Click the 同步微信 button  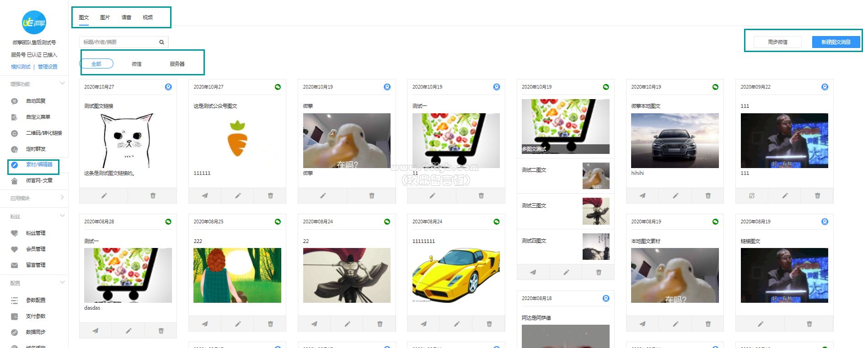tap(777, 42)
